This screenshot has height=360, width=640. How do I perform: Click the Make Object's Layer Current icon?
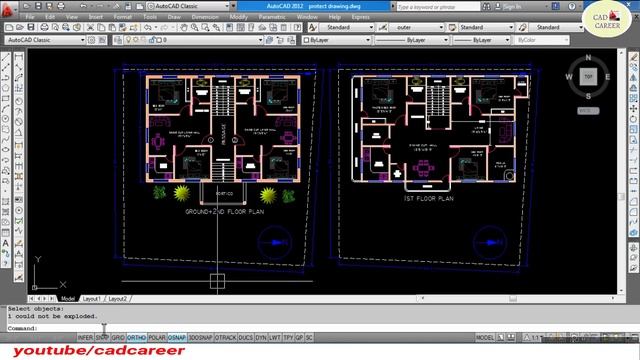269,40
